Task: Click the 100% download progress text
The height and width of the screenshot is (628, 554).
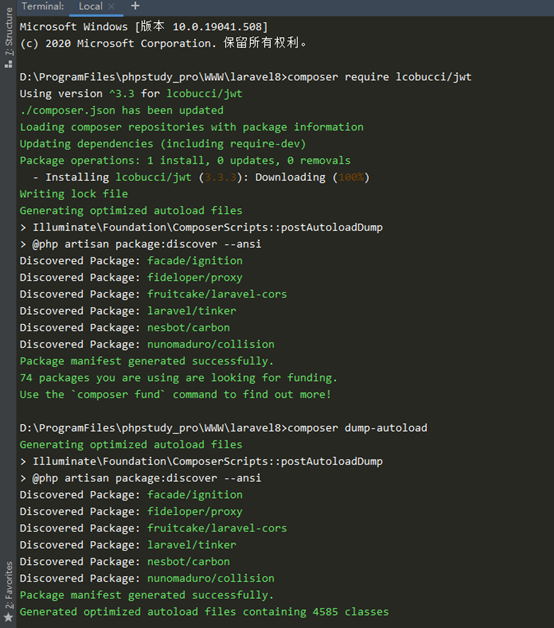Action: tap(351, 177)
